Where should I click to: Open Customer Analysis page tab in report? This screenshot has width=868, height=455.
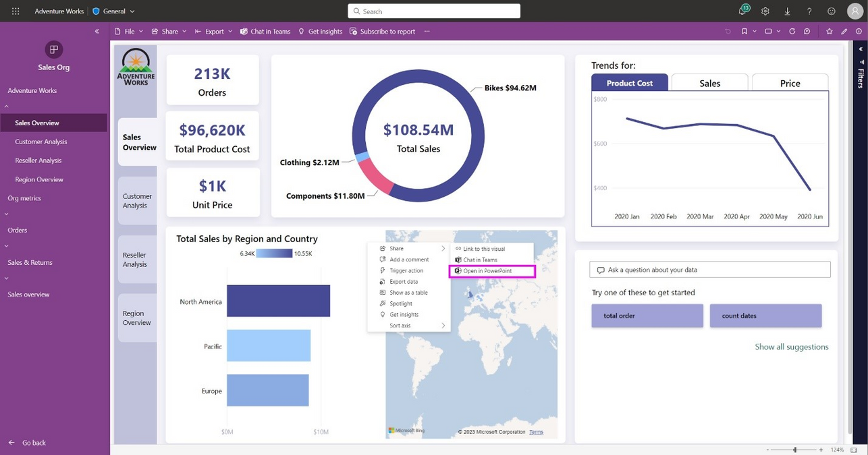137,200
